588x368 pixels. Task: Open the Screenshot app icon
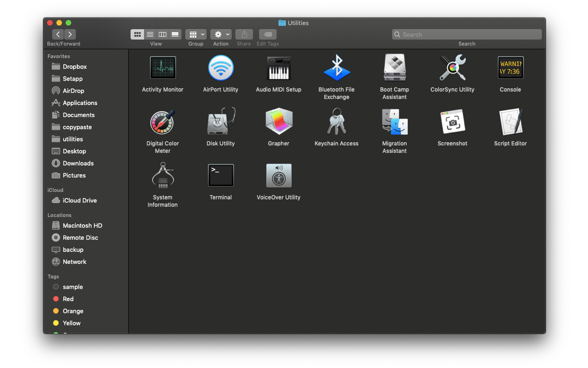pos(453,122)
